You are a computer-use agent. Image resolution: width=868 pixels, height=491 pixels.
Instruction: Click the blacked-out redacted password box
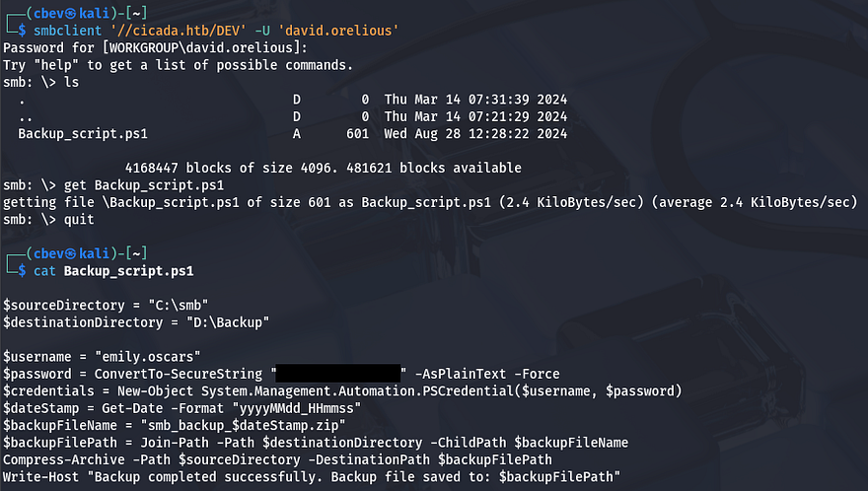coord(338,374)
